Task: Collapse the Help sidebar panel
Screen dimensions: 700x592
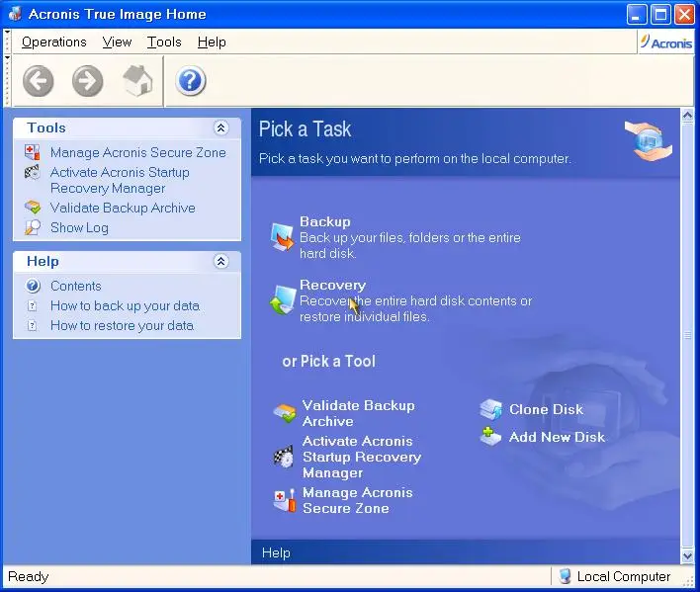Action: pos(220,261)
